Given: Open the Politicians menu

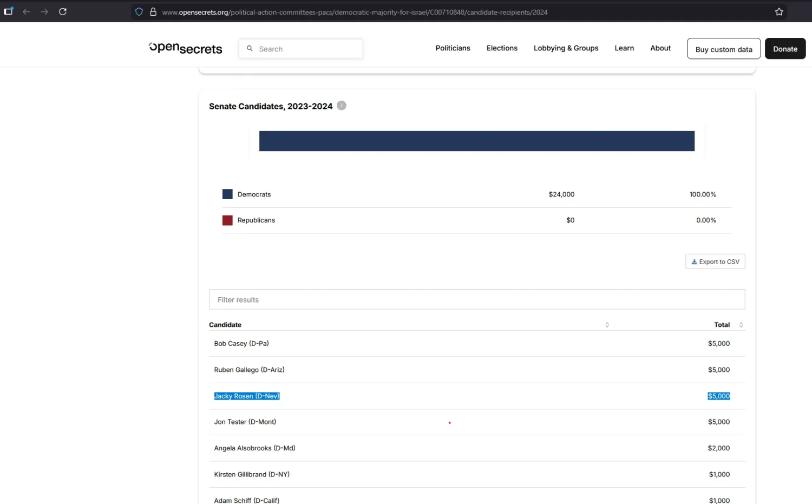Looking at the screenshot, I should click(x=453, y=48).
